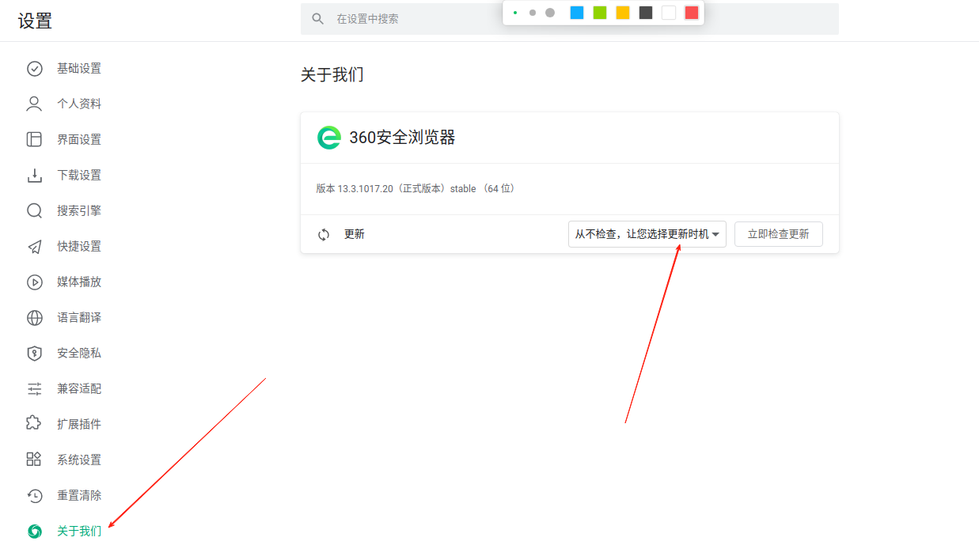Viewport: 979px width, 560px height.
Task: Select the smallest green pen size dot
Action: click(515, 13)
